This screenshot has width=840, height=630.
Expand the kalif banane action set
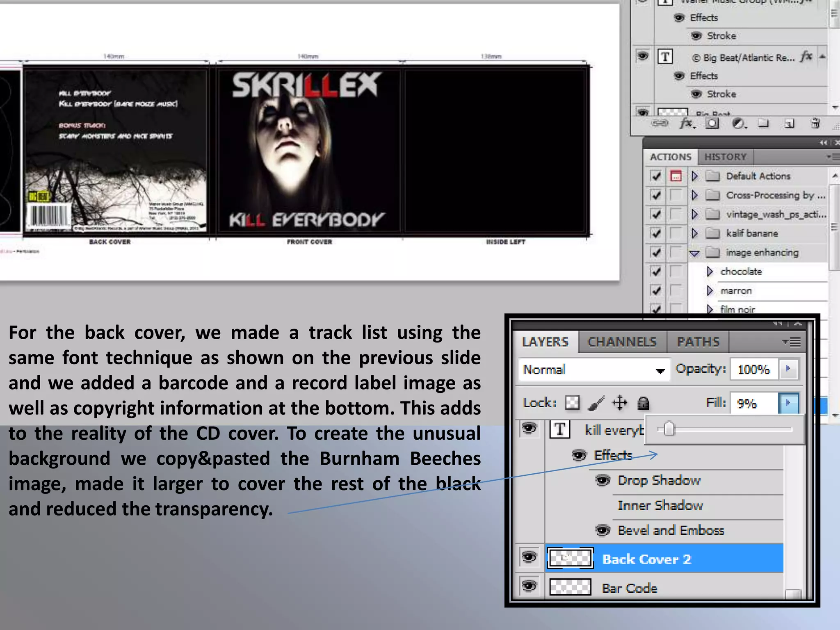(694, 233)
